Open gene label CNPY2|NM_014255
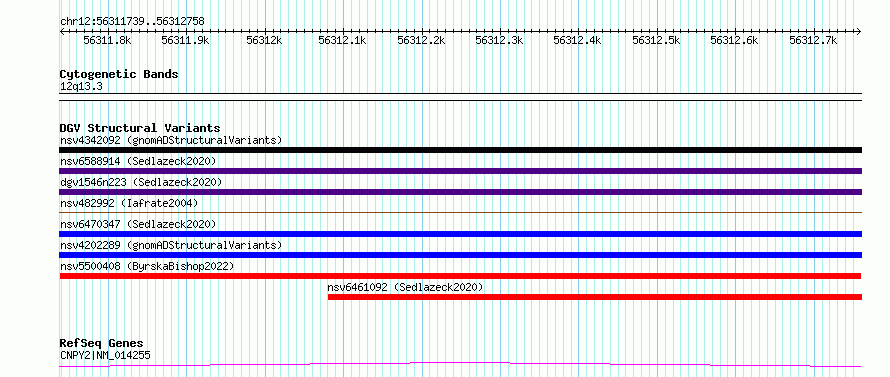Screen dimensions: 890x377 pos(105,356)
